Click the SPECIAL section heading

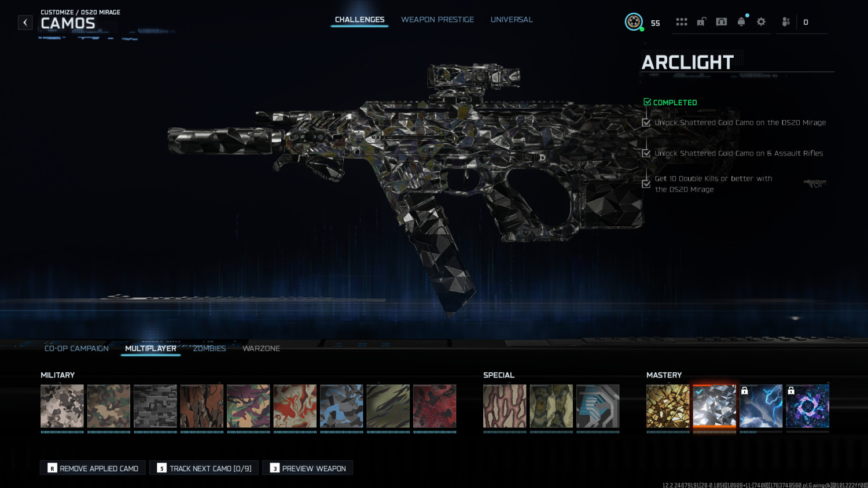499,375
